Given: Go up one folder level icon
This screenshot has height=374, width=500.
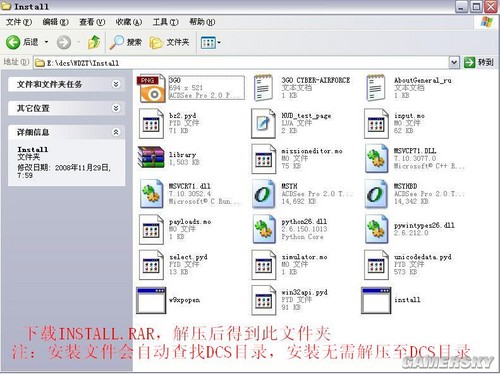Looking at the screenshot, I should click(94, 42).
